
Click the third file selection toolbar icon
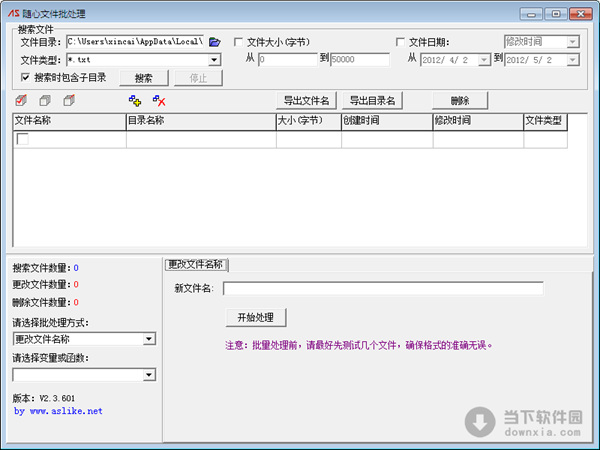pyautogui.click(x=68, y=101)
